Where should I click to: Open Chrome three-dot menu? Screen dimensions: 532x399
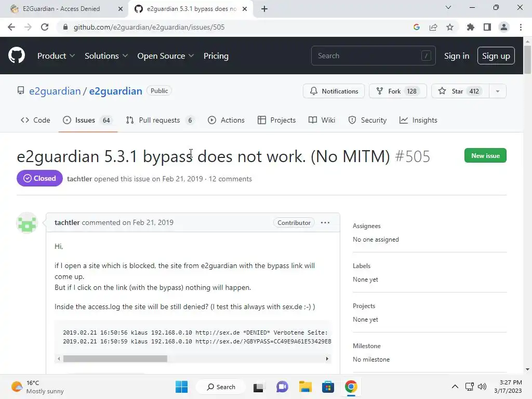tap(521, 27)
